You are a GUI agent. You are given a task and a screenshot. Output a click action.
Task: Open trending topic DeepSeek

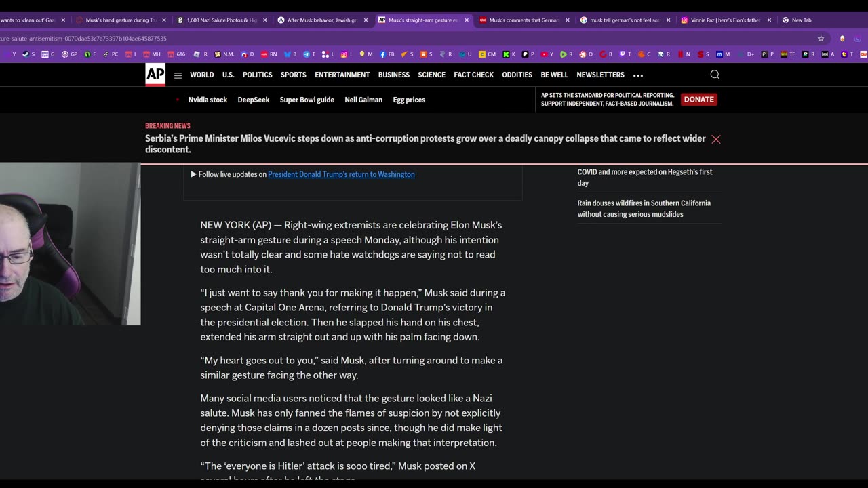pyautogui.click(x=254, y=100)
